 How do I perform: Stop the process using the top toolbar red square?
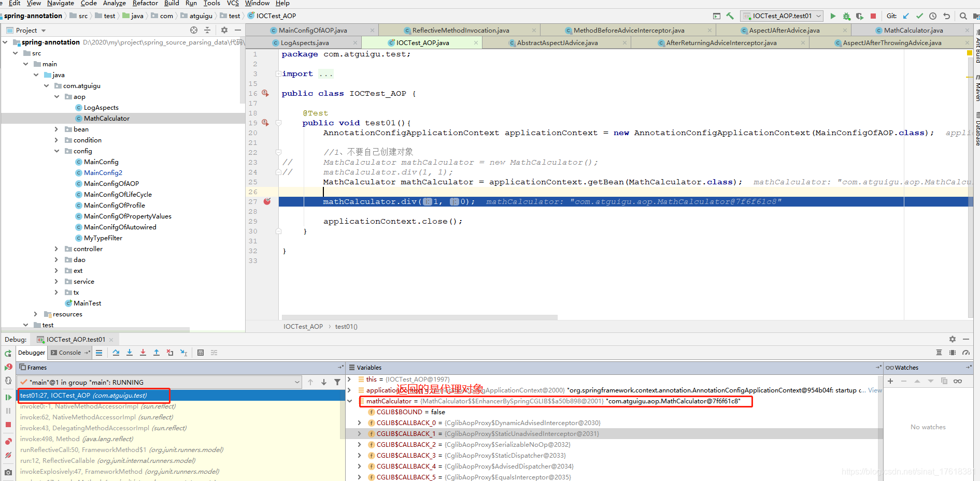(x=873, y=16)
